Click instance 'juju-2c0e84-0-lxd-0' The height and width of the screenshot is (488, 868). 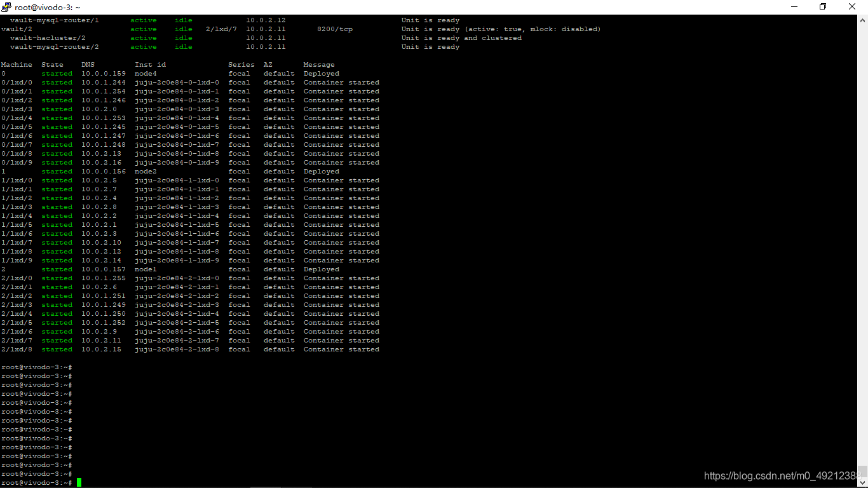[x=177, y=83]
